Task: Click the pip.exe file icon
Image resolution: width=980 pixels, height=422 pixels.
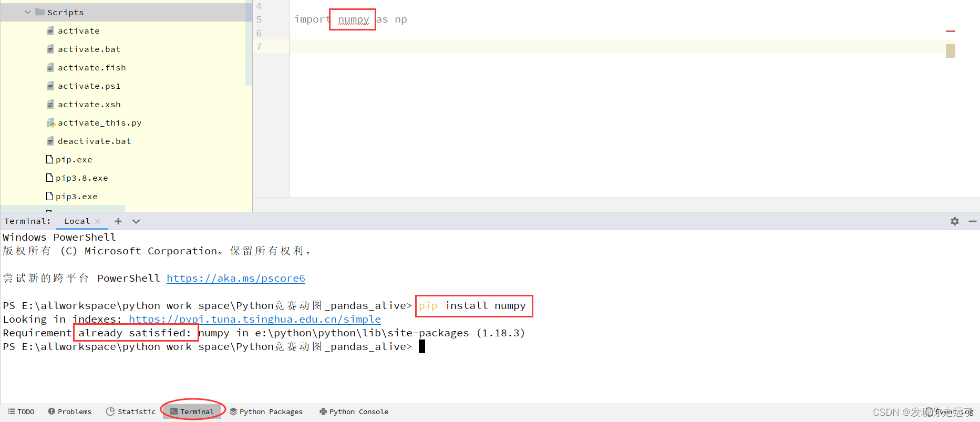Action: [50, 159]
